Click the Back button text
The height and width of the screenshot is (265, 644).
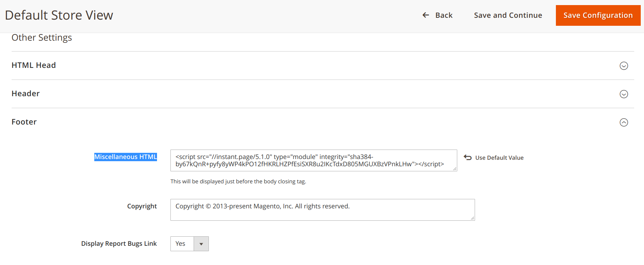click(x=444, y=15)
